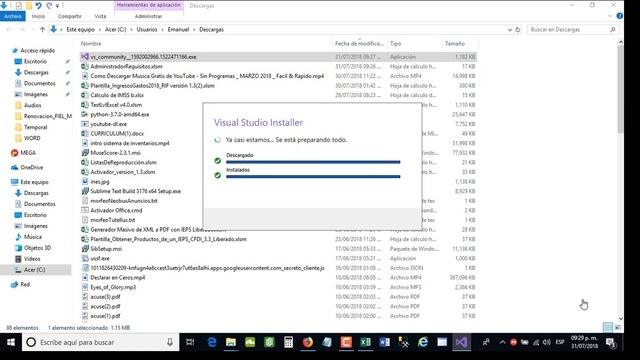Image resolution: width=640 pixels, height=360 pixels.
Task: Select Este equipo in the address breadcrumb
Action: tap(80, 29)
